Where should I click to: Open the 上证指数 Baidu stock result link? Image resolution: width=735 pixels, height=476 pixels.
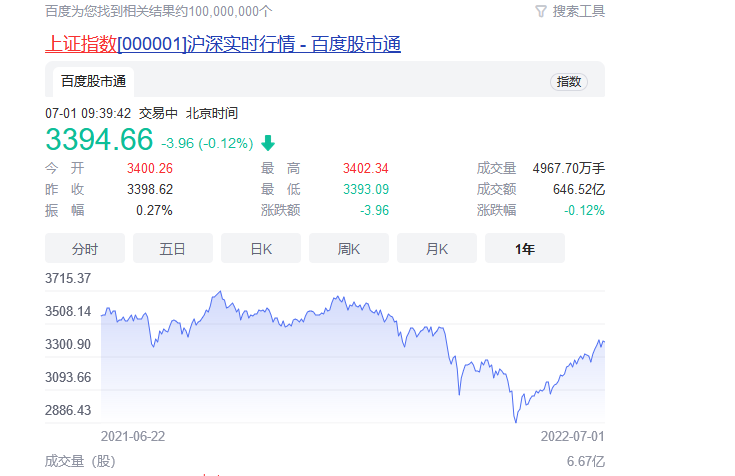223,44
